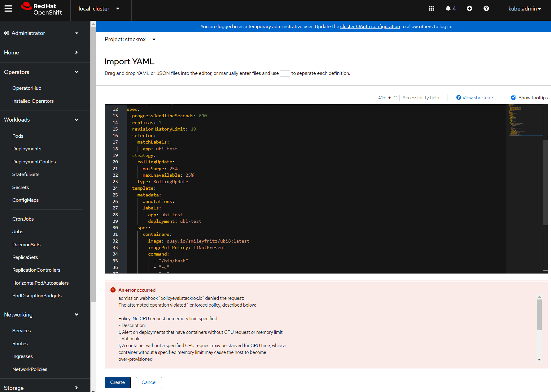
Task: Open ReplicationControllers
Action: [36, 270]
